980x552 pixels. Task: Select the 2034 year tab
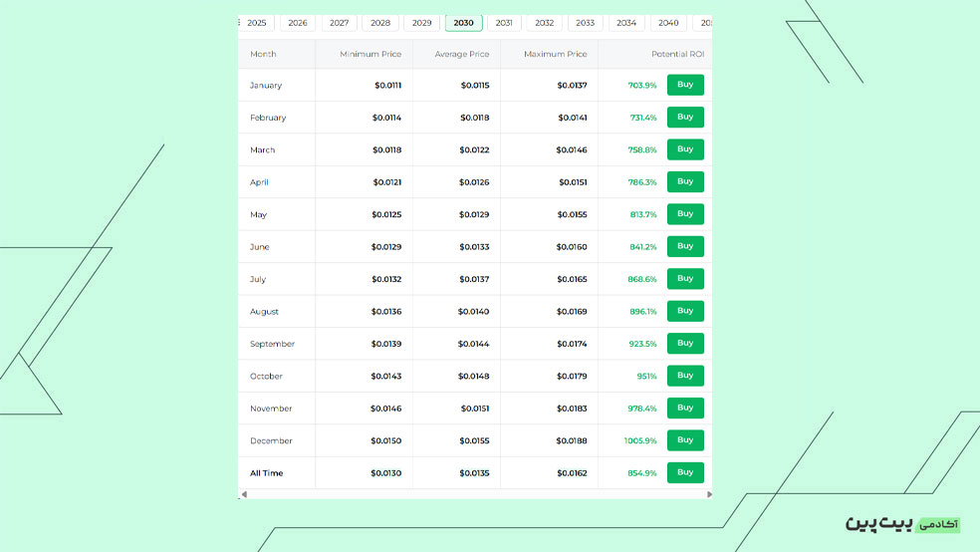[626, 23]
